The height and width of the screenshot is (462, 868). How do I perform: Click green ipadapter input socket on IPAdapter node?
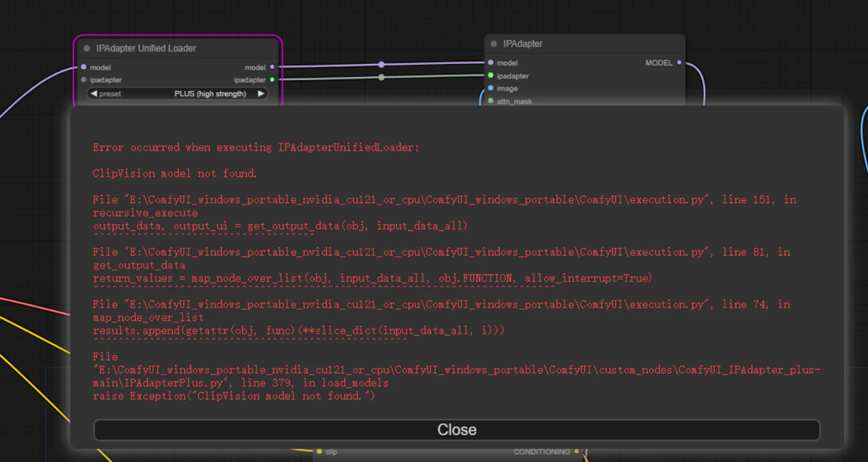(x=491, y=75)
